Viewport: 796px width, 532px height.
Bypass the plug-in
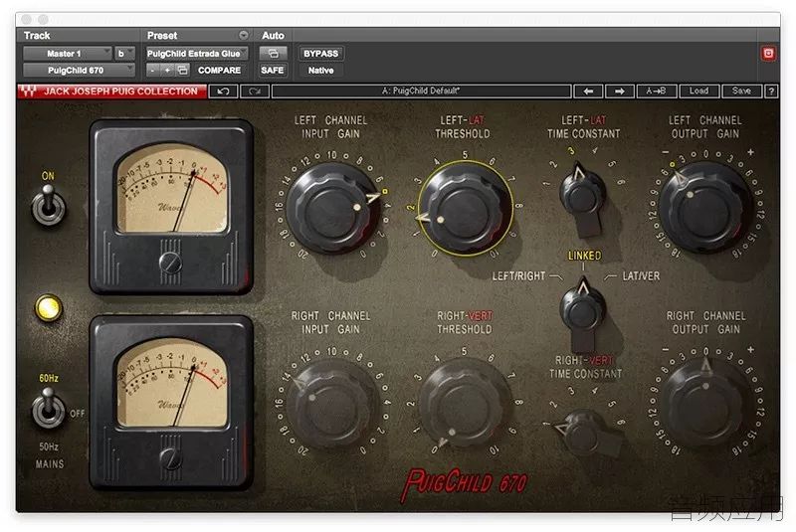click(x=320, y=54)
